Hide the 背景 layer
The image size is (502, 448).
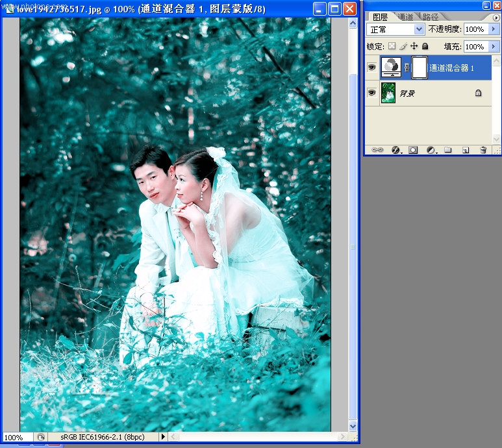371,93
